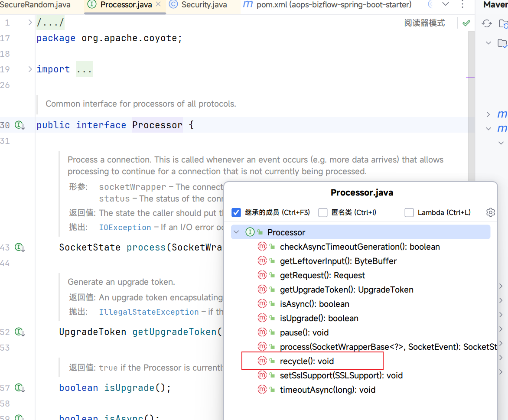The image size is (508, 420).
Task: Click gutter icon beside process method line 43
Action: 20,247
